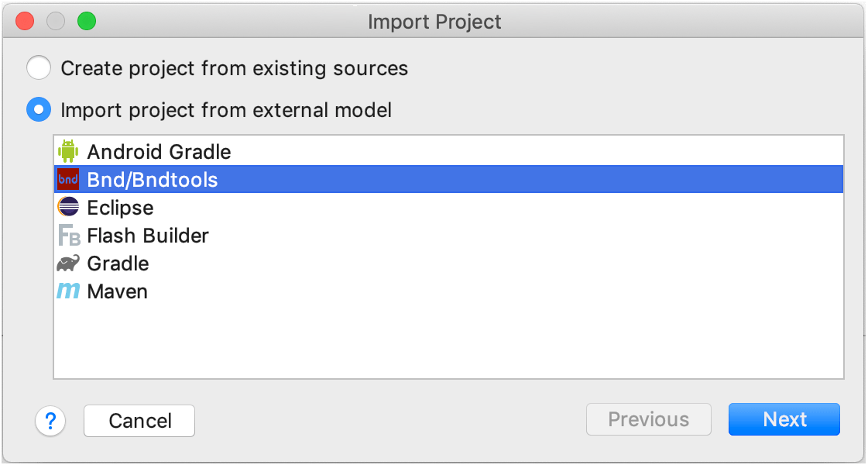Click the Eclipse logo icon
The image size is (868, 465).
[68, 207]
